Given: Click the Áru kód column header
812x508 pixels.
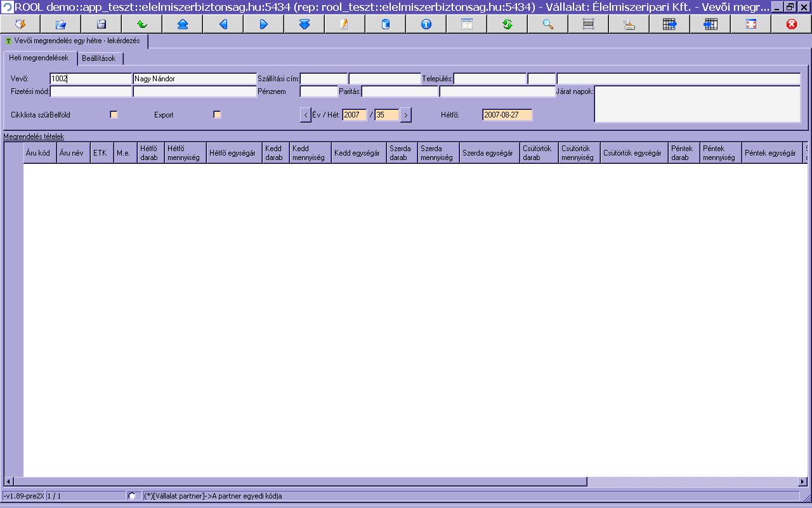Looking at the screenshot, I should [40, 153].
